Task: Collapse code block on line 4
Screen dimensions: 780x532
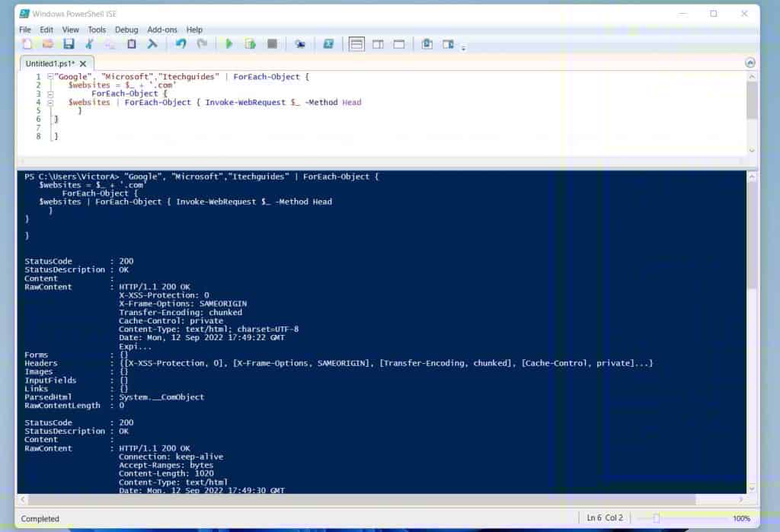Action: click(50, 103)
